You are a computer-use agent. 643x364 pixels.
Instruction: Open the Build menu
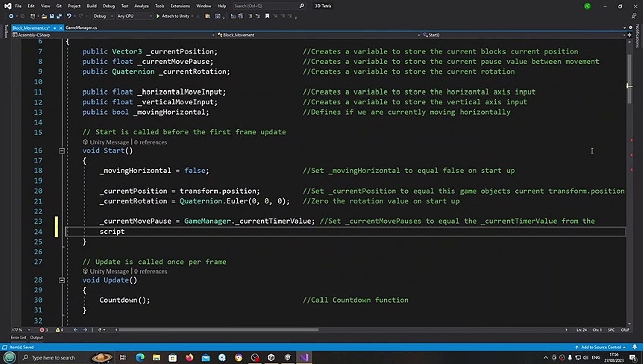pos(91,6)
